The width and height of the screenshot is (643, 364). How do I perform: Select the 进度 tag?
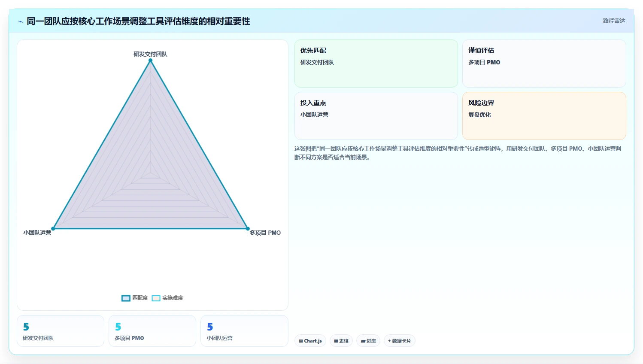point(368,341)
